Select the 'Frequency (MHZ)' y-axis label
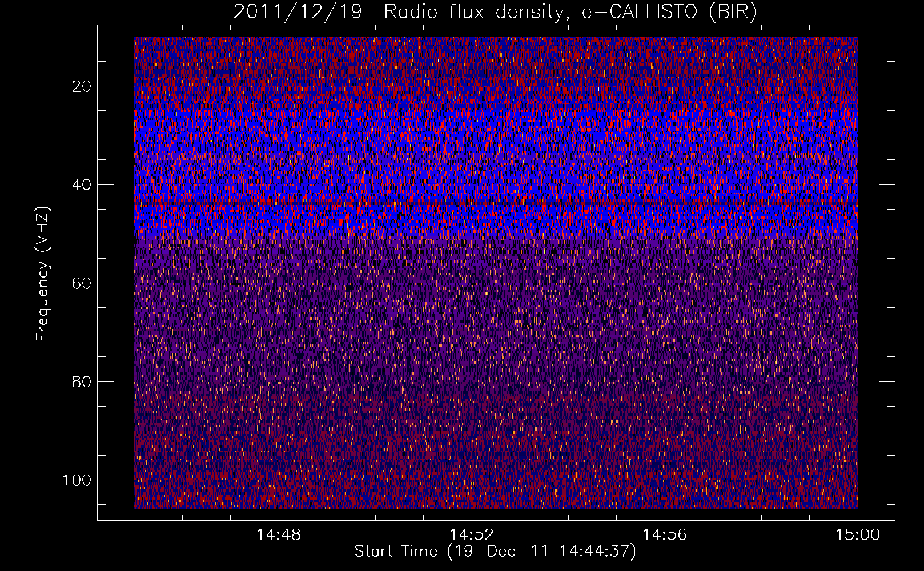Viewport: 924px width, 571px height. click(43, 274)
